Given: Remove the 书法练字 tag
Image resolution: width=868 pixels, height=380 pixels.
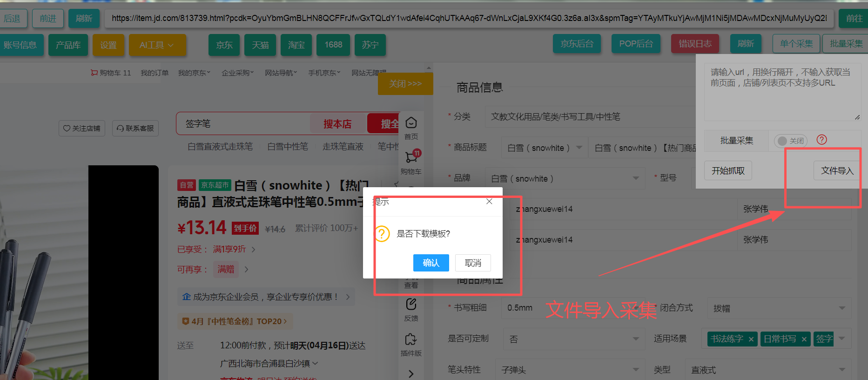Looking at the screenshot, I should point(751,339).
